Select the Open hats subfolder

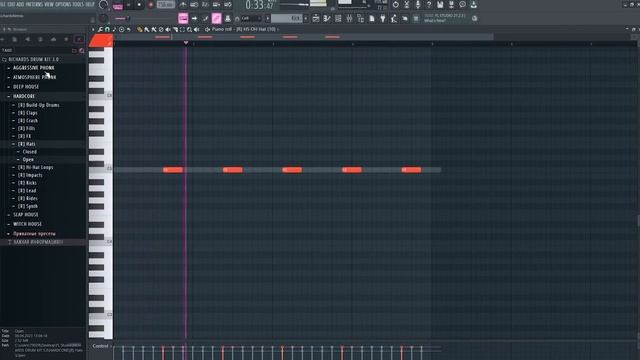[x=28, y=160]
